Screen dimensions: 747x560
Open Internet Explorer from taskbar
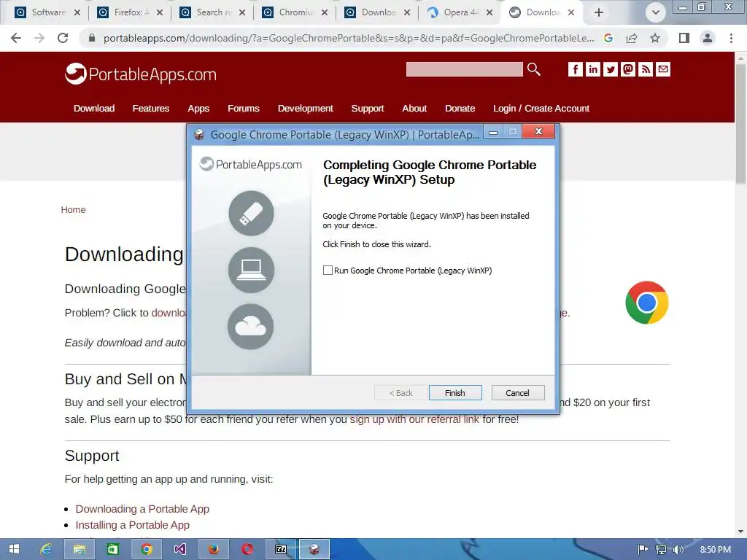pos(46,549)
